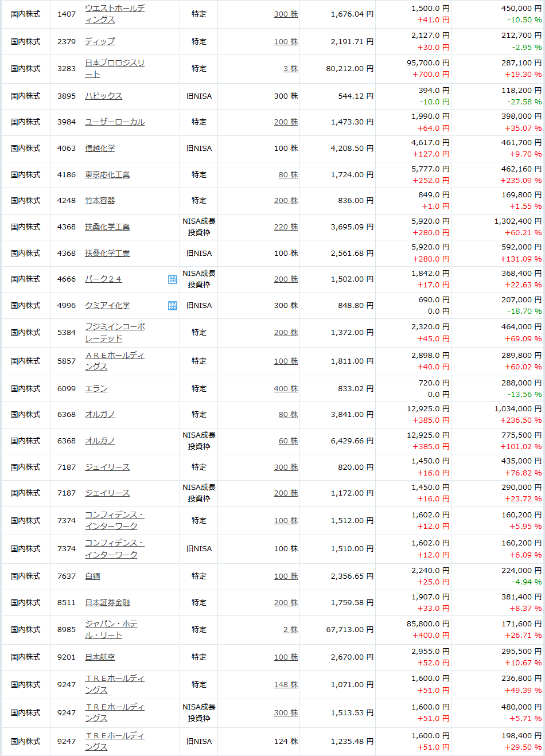The height and width of the screenshot is (756, 545).
Task: Select the 旧NISA label in 信越化学 row
Action: 199,148
